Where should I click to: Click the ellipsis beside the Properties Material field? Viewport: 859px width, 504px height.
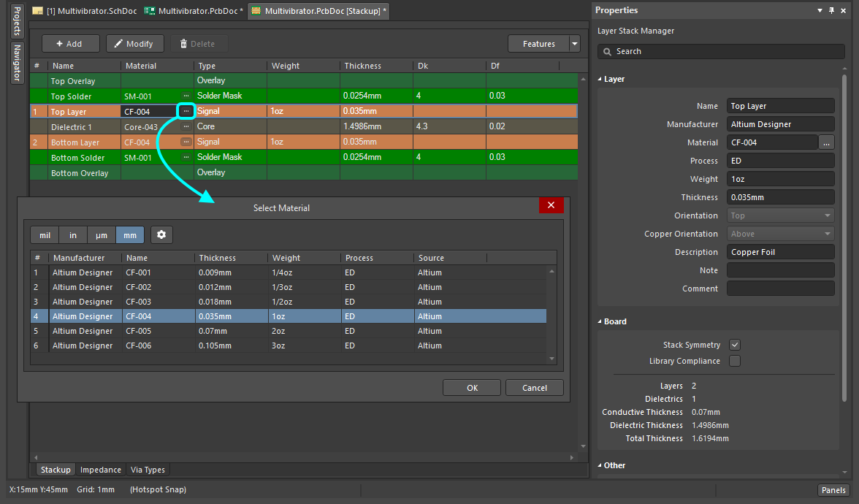[827, 142]
